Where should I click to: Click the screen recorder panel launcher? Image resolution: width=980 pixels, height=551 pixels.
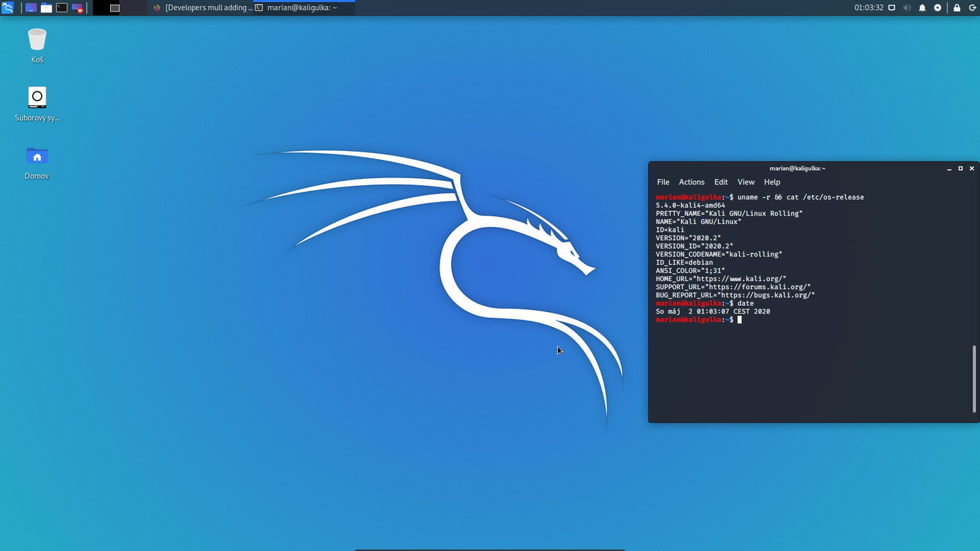coord(78,7)
